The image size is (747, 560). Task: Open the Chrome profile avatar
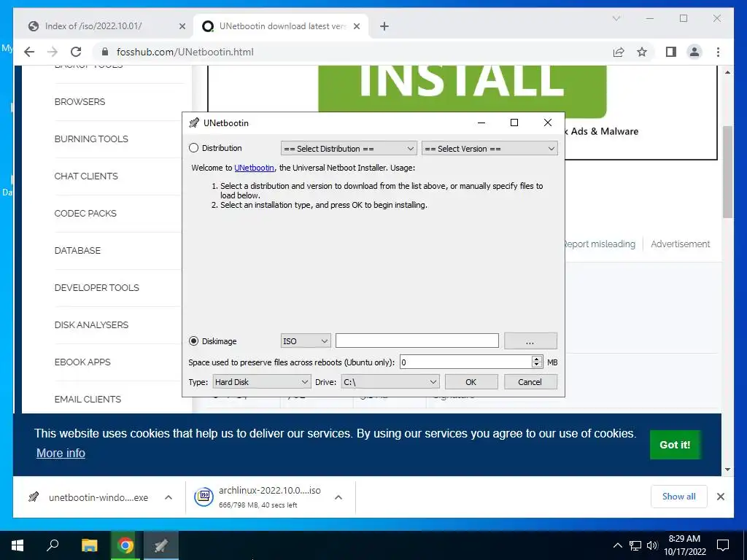(x=694, y=52)
